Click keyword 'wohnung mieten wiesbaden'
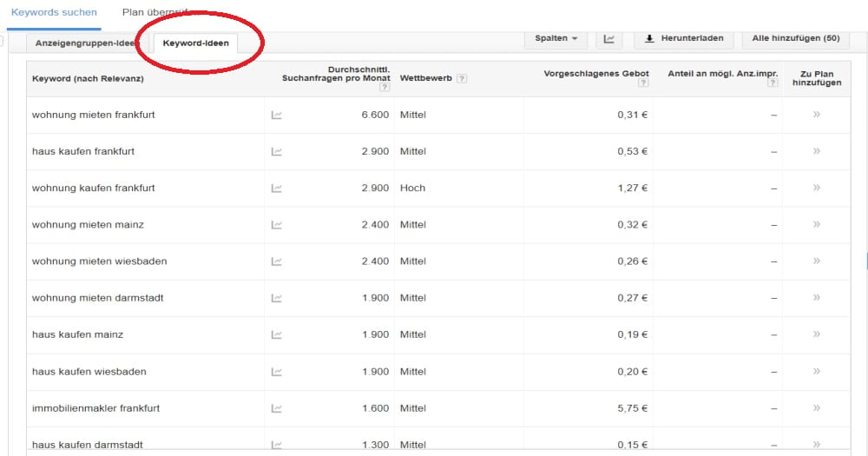Screen dimensions: 868x456 click(x=100, y=261)
